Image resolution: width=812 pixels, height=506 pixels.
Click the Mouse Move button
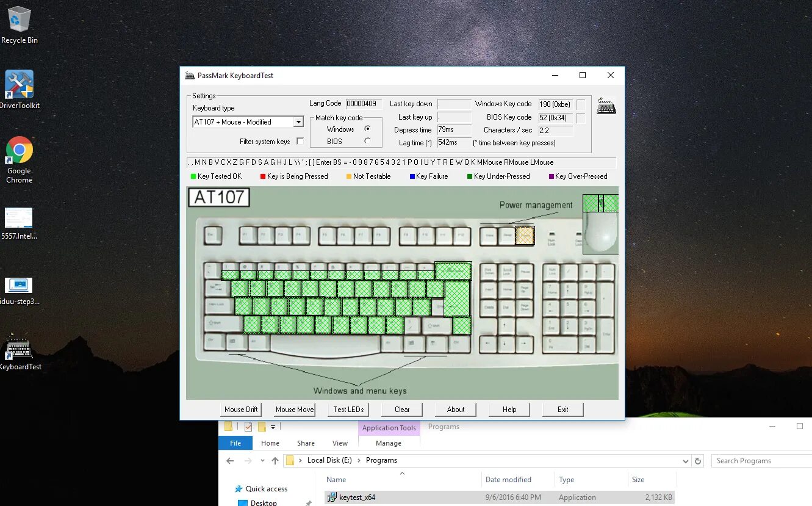pyautogui.click(x=295, y=410)
